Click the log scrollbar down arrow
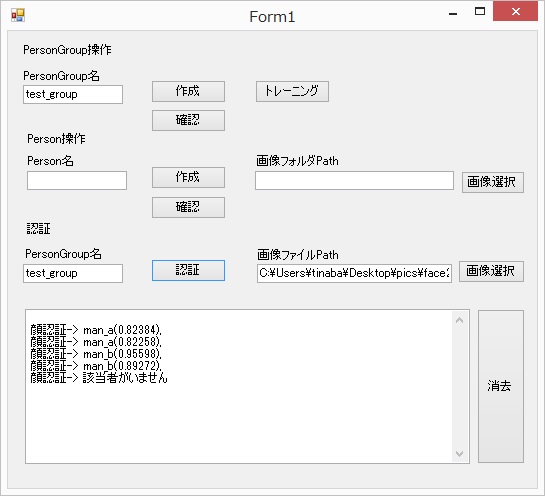545x496 pixels. coord(459,454)
